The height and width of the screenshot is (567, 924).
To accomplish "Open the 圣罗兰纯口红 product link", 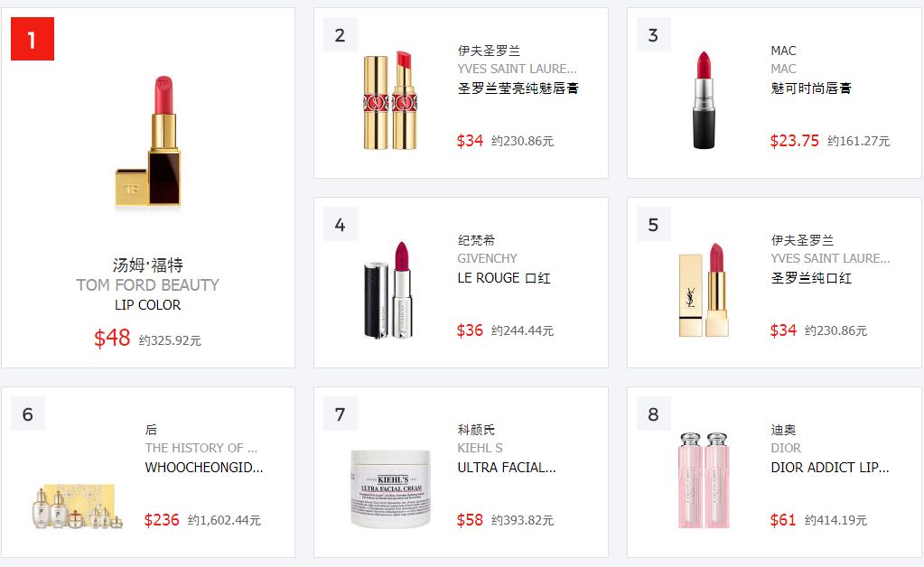I will click(x=811, y=278).
